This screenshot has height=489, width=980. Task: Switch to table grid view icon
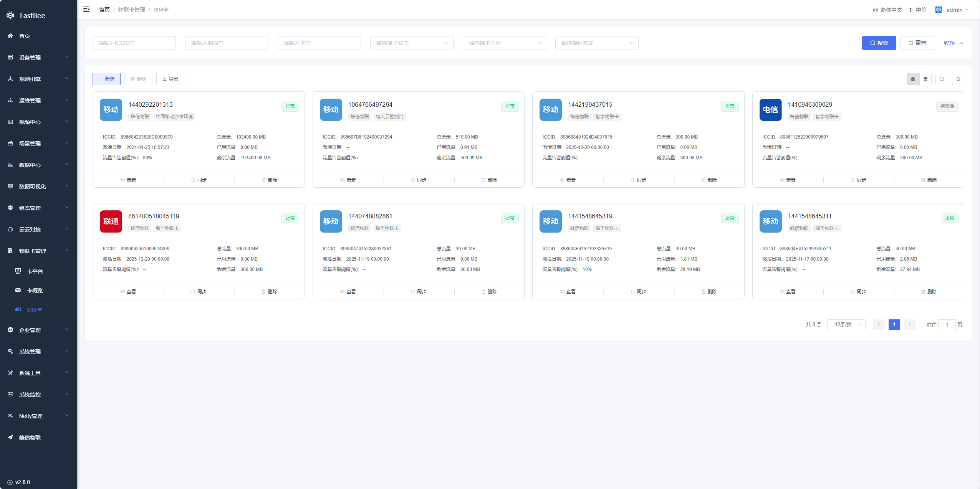click(x=925, y=79)
